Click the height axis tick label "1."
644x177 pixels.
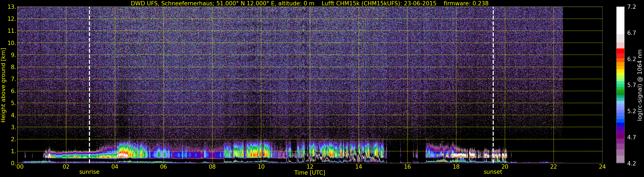[x=13, y=151]
